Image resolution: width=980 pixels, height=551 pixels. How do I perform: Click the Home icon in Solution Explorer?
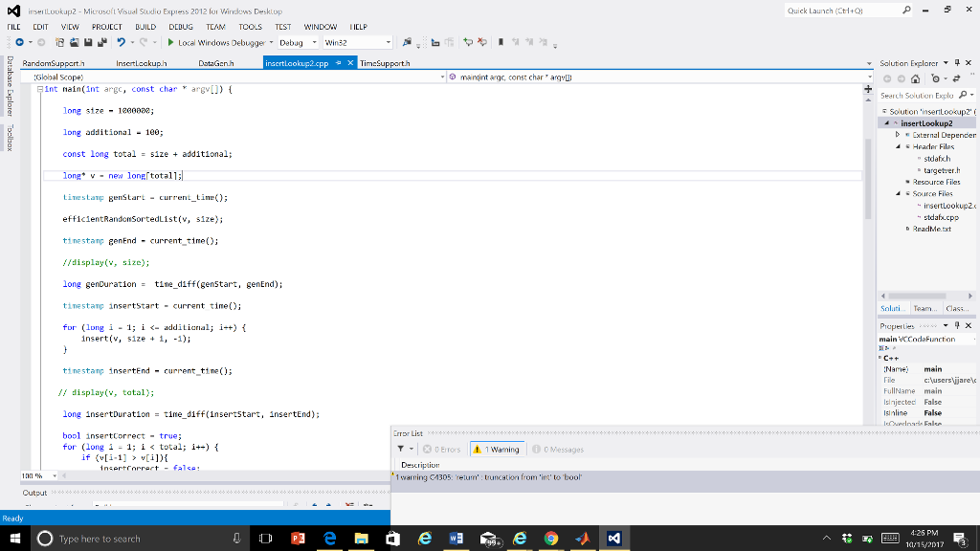pos(915,79)
